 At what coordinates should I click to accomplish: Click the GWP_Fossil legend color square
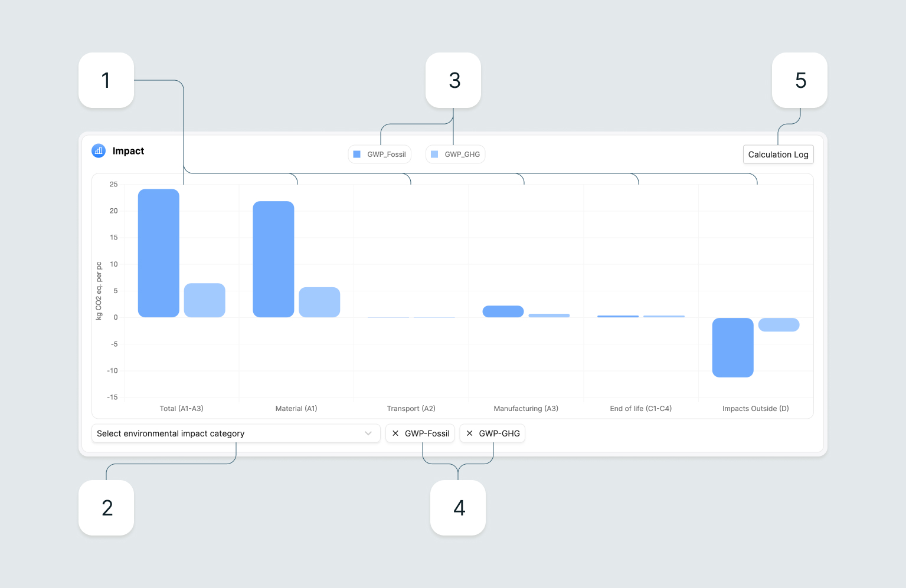click(x=356, y=155)
